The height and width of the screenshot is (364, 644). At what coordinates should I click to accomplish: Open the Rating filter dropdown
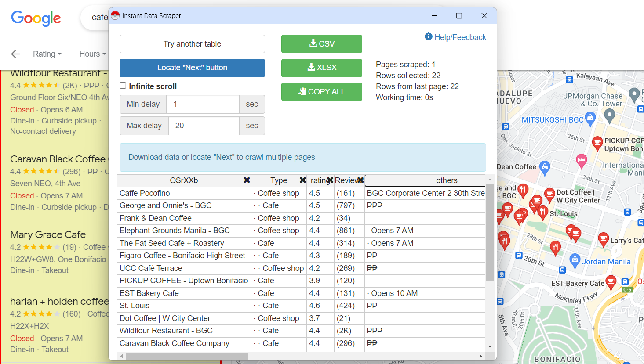click(x=47, y=54)
